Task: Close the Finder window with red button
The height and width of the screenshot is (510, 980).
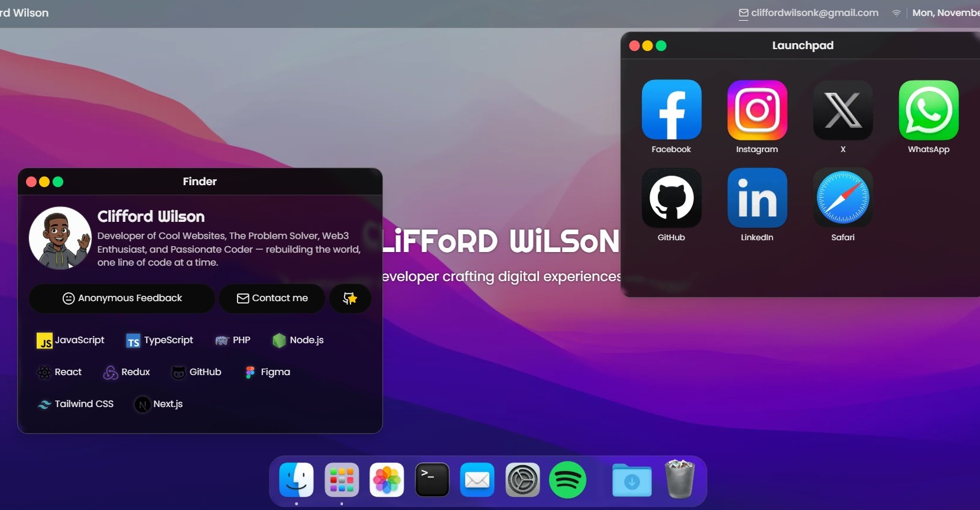Action: tap(31, 182)
